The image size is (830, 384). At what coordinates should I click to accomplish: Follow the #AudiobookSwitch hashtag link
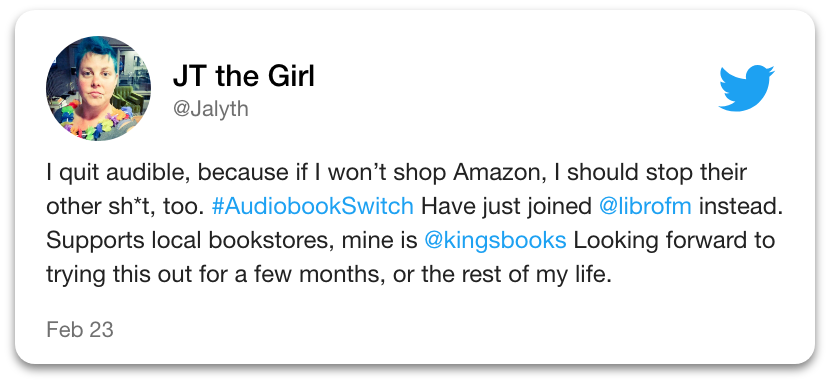coord(312,206)
